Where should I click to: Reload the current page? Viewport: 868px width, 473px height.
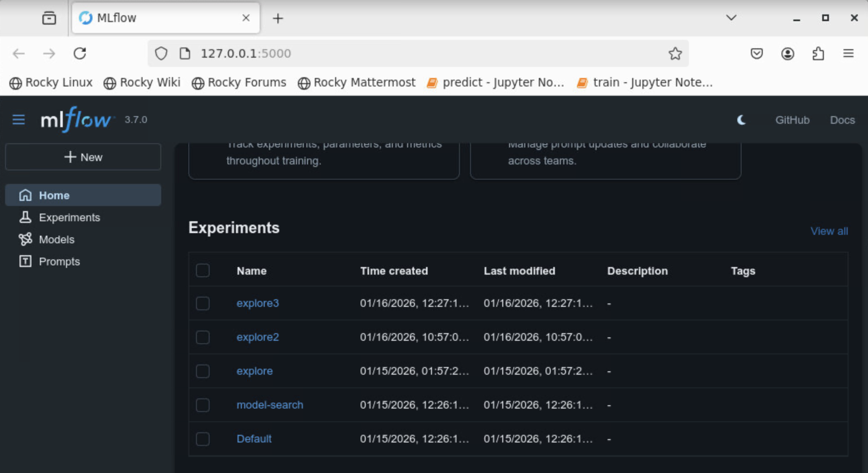pos(80,53)
